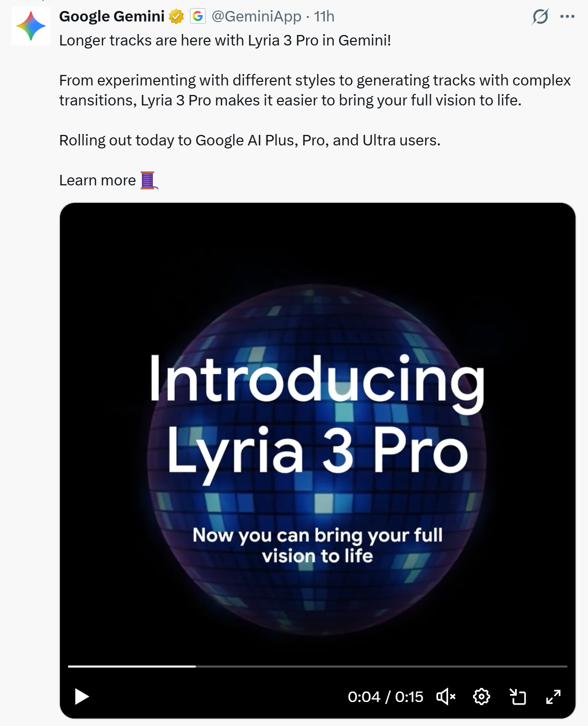
Task: Click the 0:04 / 0:15 time display
Action: pyautogui.click(x=385, y=697)
